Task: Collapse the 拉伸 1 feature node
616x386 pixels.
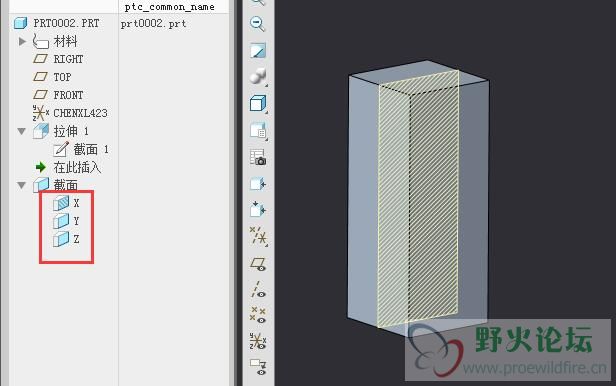Action: pyautogui.click(x=22, y=131)
